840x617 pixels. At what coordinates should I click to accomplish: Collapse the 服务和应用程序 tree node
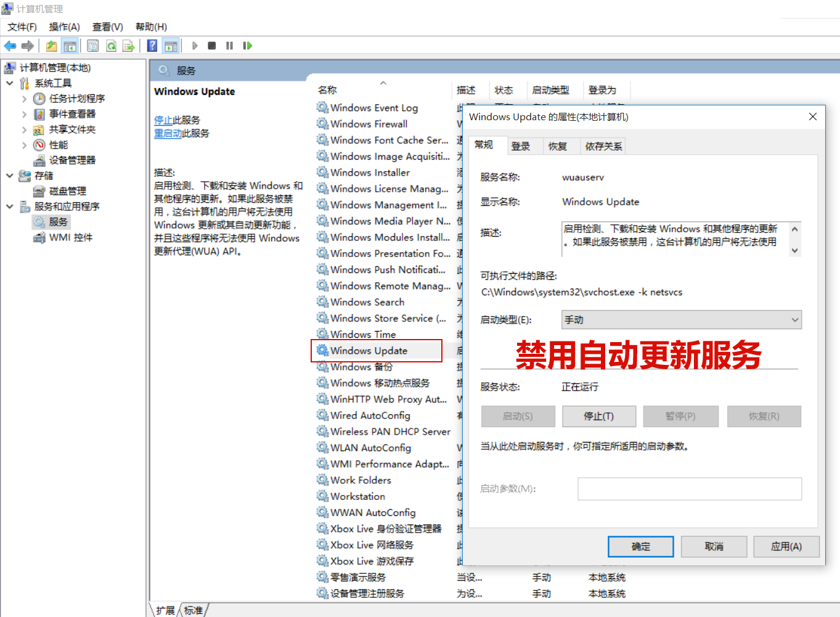coord(9,206)
